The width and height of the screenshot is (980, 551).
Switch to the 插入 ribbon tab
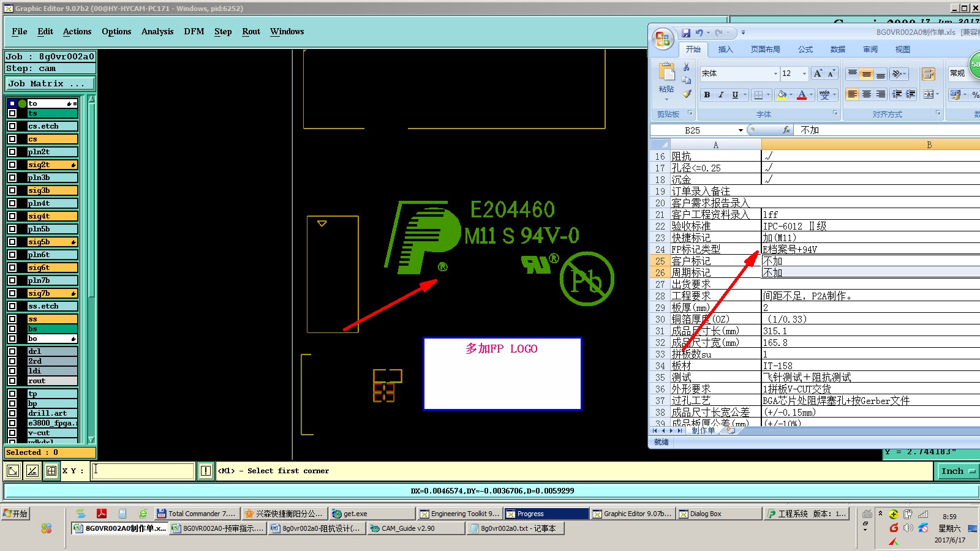(x=725, y=50)
